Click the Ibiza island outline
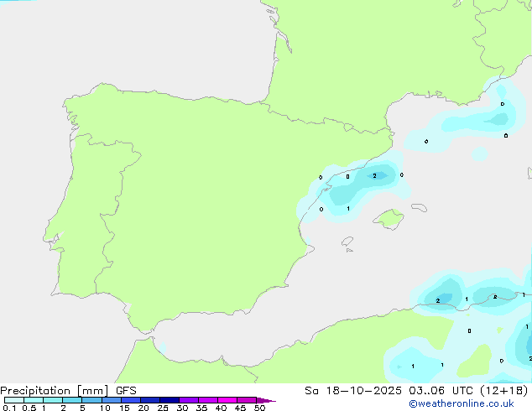This screenshot has width=532, height=411. [347, 242]
